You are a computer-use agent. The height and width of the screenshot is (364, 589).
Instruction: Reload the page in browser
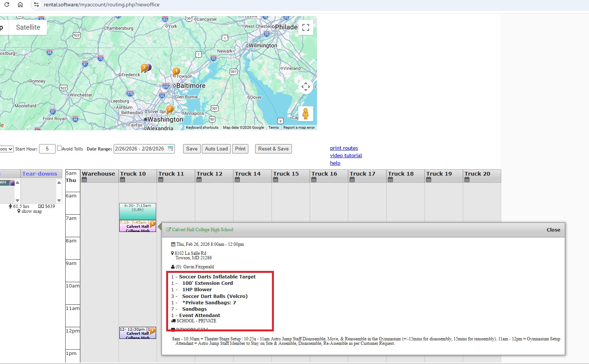[7, 5]
